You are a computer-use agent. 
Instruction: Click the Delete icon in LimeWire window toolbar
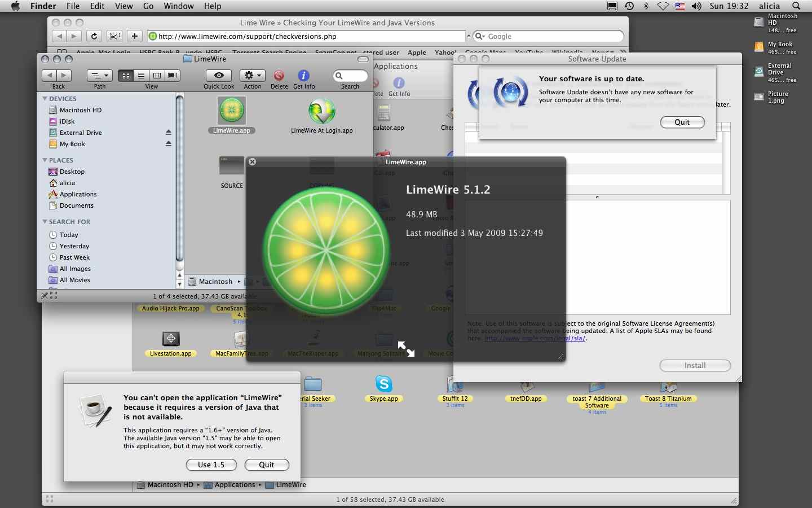coord(279,76)
